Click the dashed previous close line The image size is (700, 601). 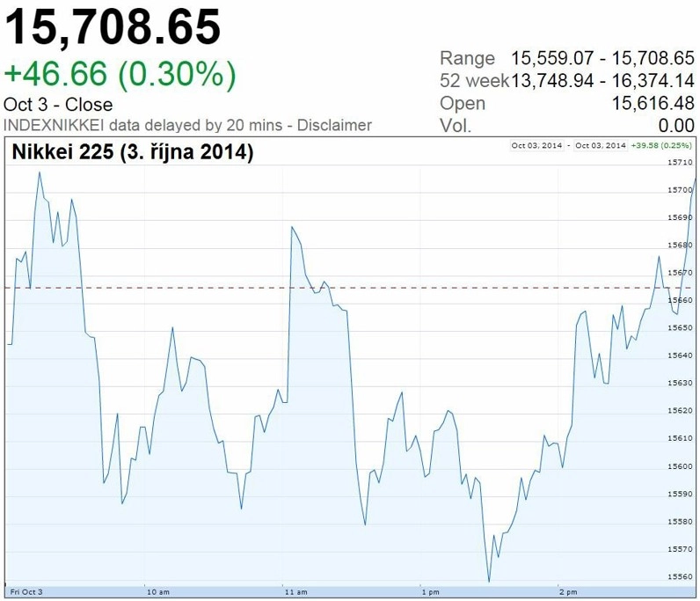(x=351, y=288)
